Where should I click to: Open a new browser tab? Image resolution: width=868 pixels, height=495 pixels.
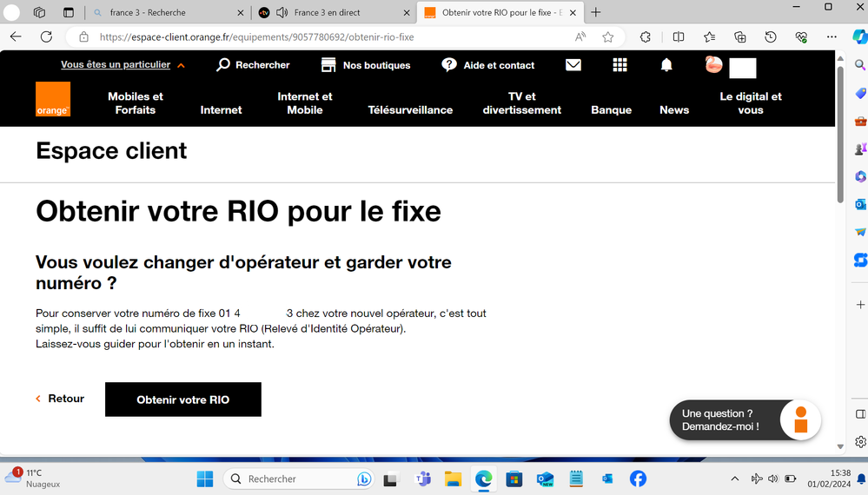596,12
